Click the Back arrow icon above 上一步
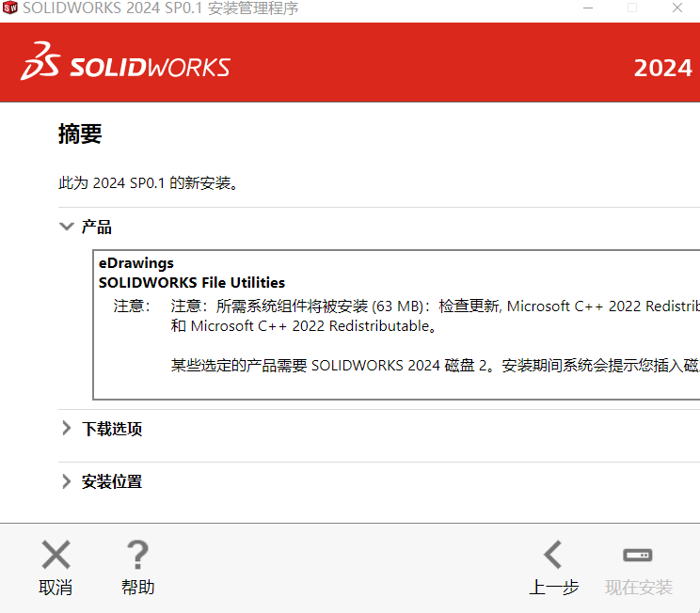The image size is (700, 613). (x=553, y=555)
